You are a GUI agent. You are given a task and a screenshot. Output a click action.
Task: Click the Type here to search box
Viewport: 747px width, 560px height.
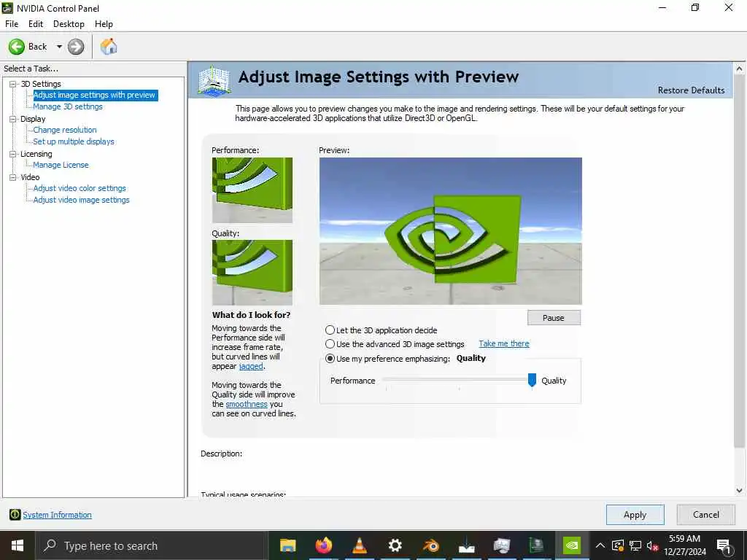[x=152, y=545]
